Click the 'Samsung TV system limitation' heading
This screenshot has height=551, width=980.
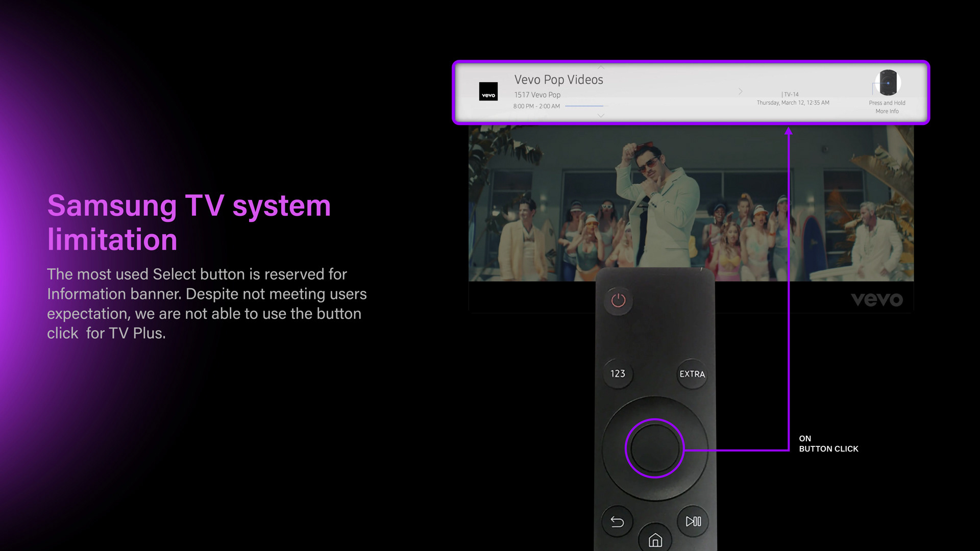pos(189,222)
